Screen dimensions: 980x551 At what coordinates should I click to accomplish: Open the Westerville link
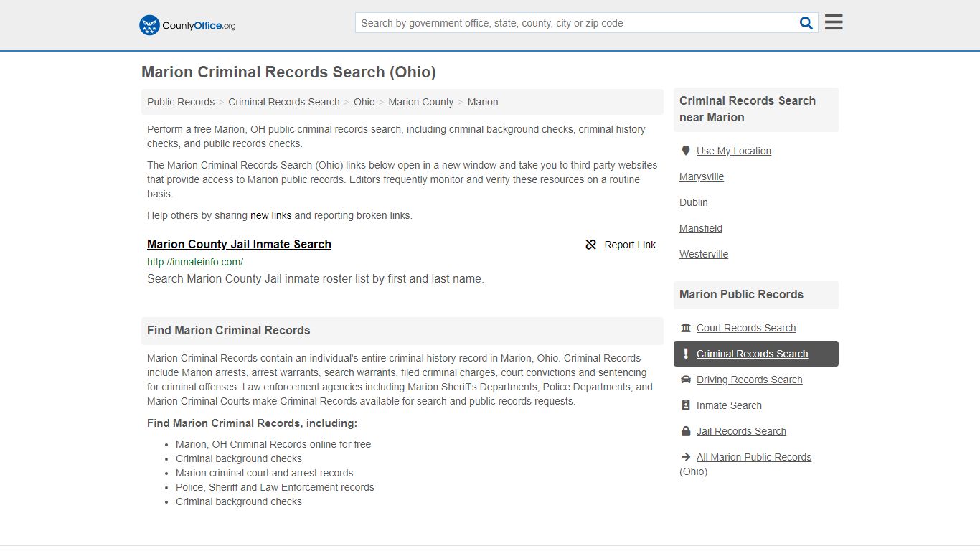pyautogui.click(x=704, y=254)
